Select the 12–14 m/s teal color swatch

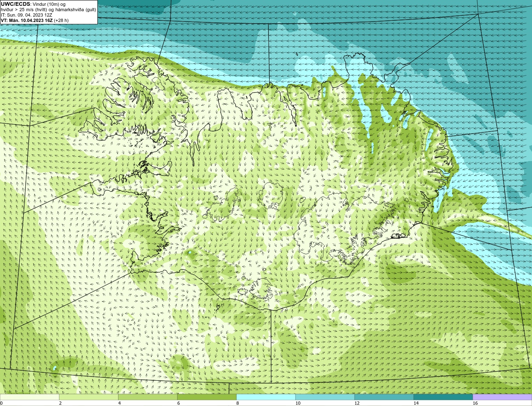point(384,397)
